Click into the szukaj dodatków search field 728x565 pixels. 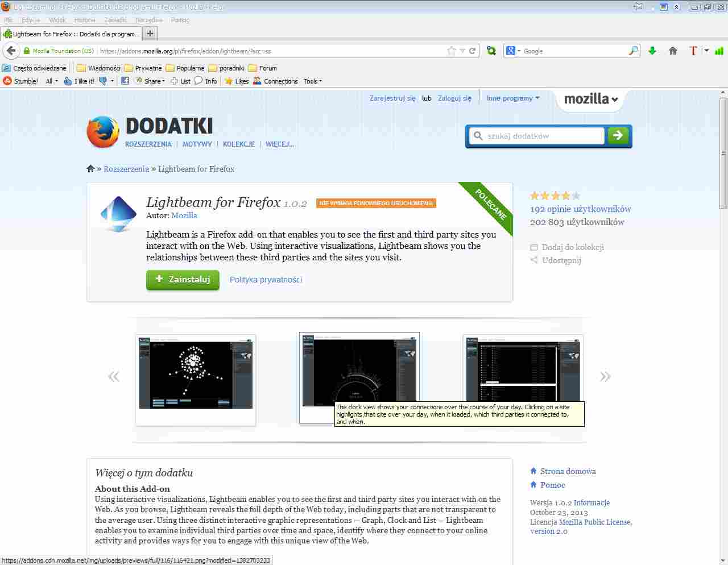tap(537, 136)
